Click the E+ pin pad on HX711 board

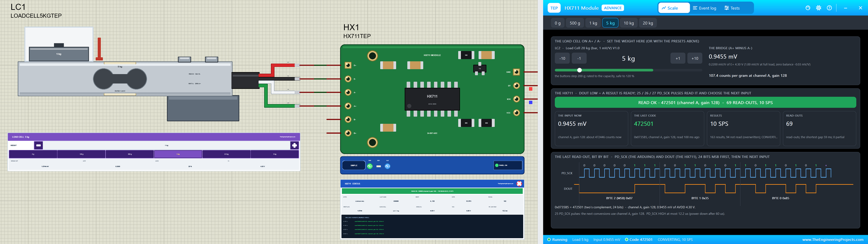(348, 65)
